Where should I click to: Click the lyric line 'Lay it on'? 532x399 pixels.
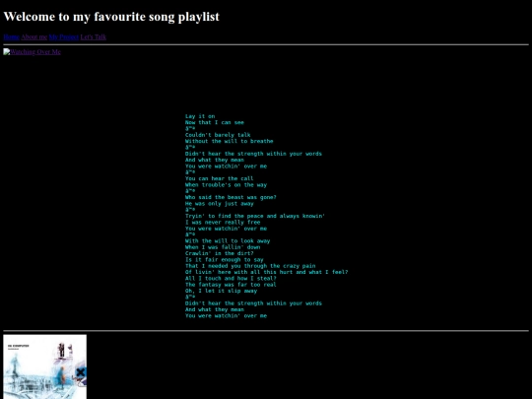click(x=200, y=116)
